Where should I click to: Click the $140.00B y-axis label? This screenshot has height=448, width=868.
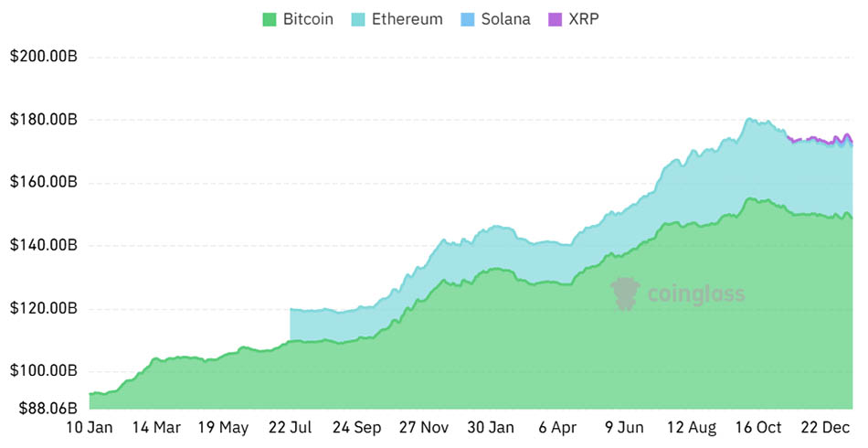coord(43,245)
